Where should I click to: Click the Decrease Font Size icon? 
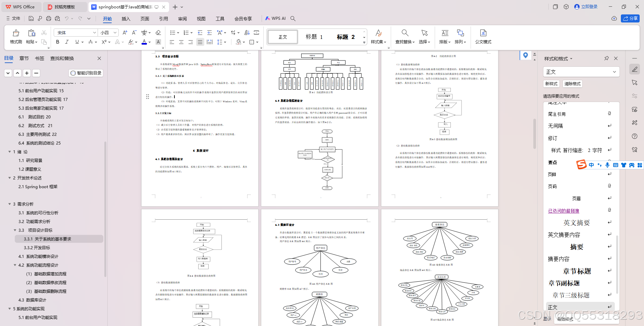pos(134,33)
